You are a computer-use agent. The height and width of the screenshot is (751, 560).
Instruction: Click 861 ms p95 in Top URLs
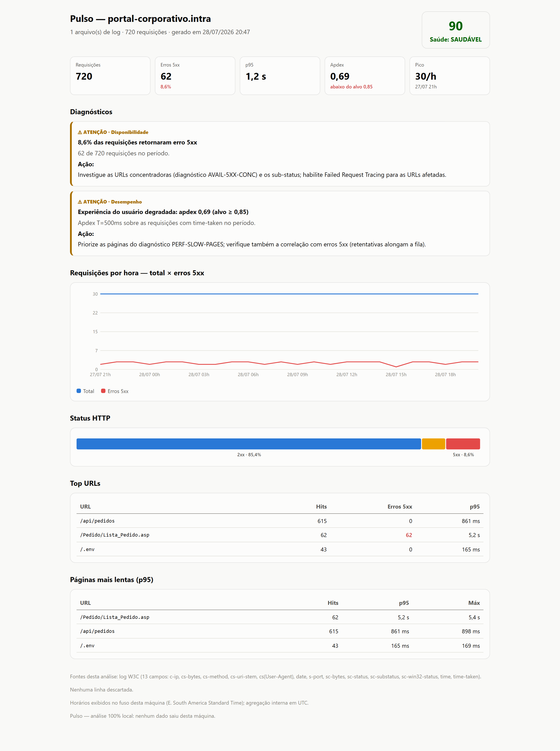pyautogui.click(x=471, y=521)
